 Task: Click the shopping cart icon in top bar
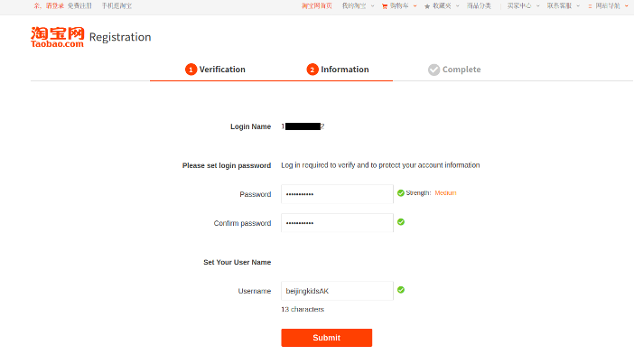pyautogui.click(x=385, y=6)
